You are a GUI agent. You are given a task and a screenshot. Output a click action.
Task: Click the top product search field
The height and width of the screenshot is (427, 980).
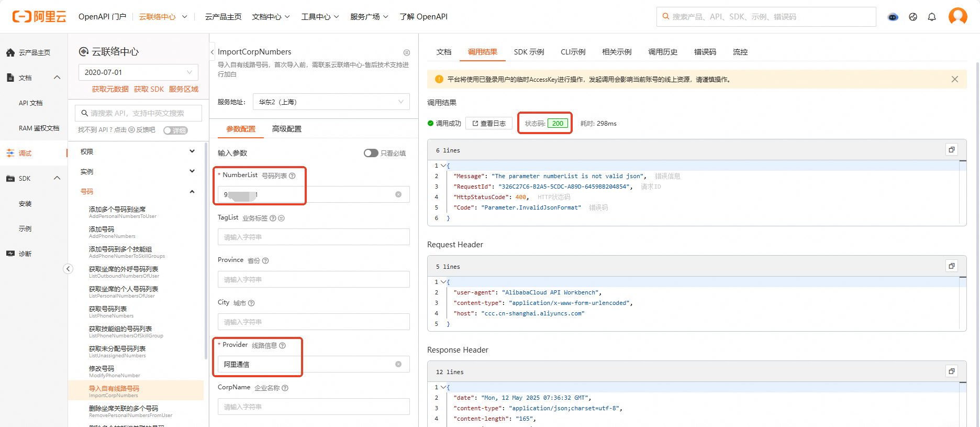pyautogui.click(x=766, y=17)
